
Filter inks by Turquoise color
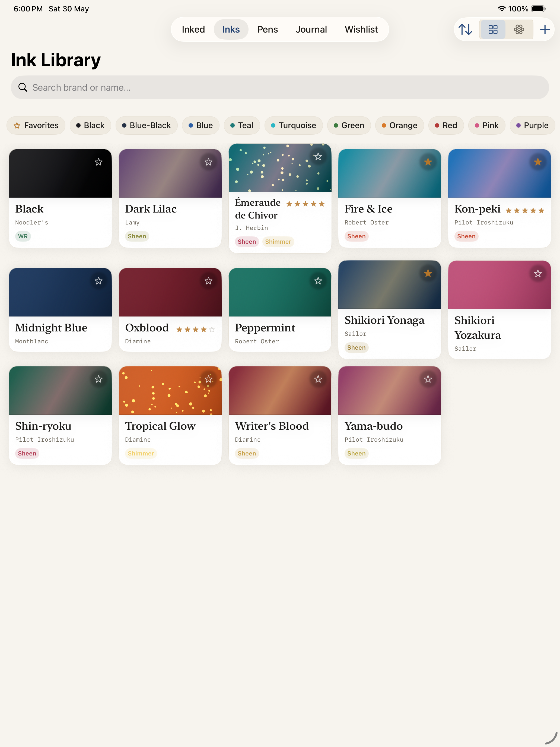[293, 125]
